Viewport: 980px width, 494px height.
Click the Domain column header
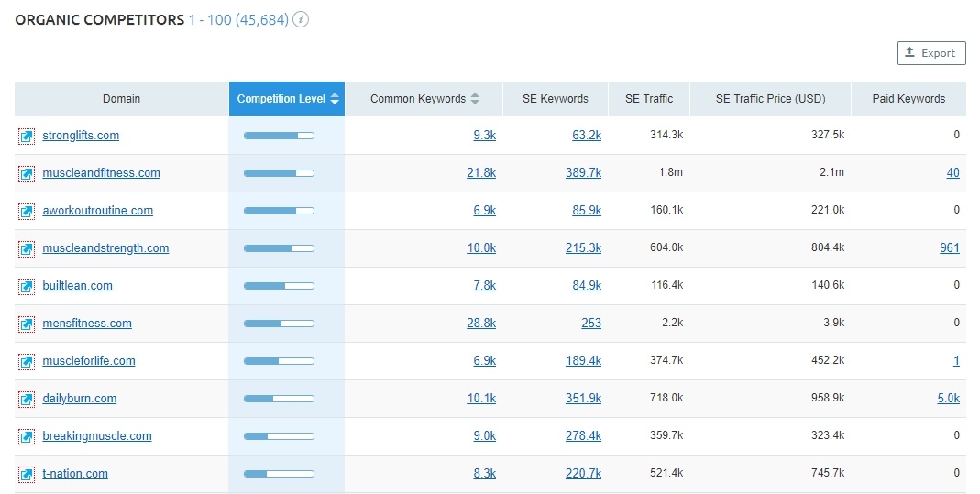point(121,99)
